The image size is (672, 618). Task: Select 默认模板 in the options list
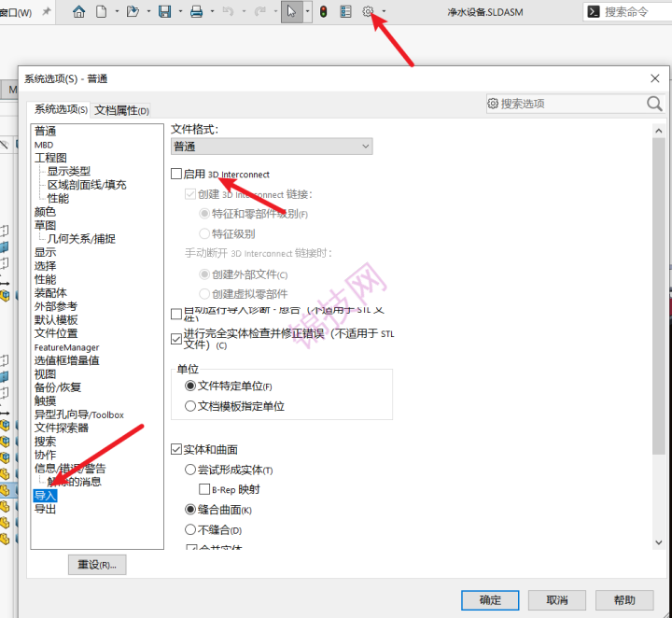click(56, 319)
